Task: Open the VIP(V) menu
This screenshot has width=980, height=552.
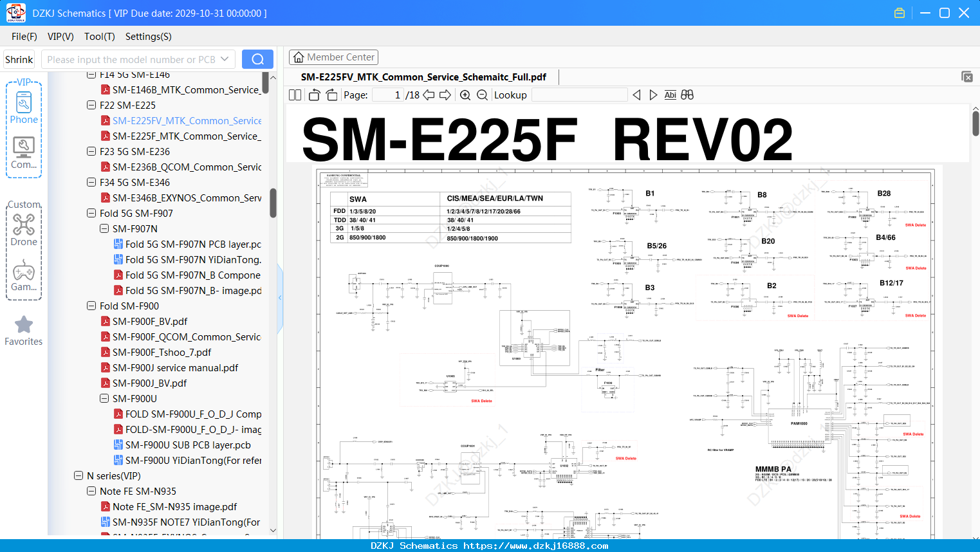Action: (60, 37)
